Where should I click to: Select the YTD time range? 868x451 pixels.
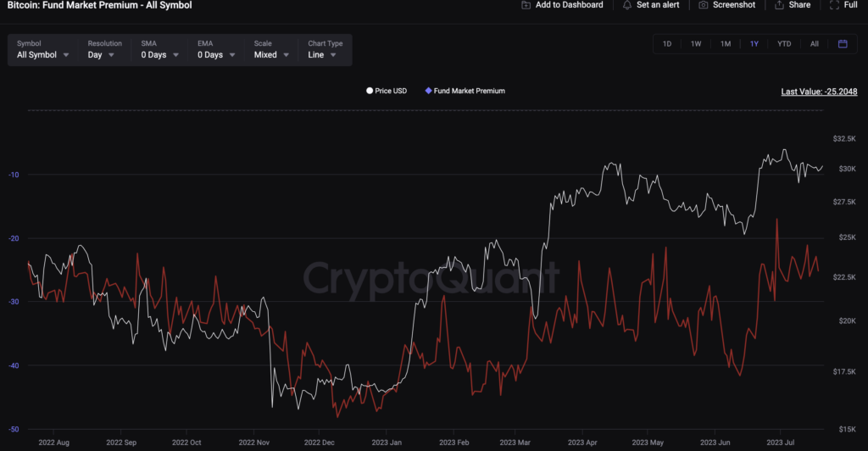(x=784, y=44)
